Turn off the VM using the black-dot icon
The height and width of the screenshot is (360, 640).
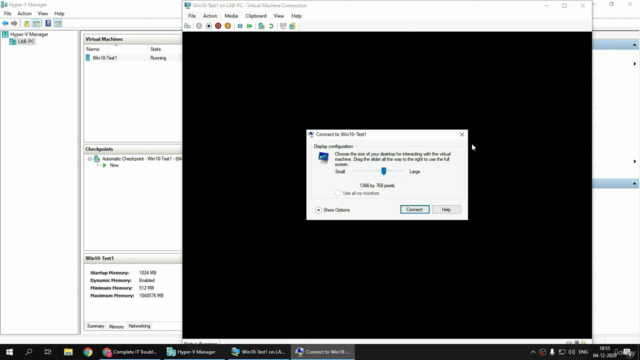(209, 26)
